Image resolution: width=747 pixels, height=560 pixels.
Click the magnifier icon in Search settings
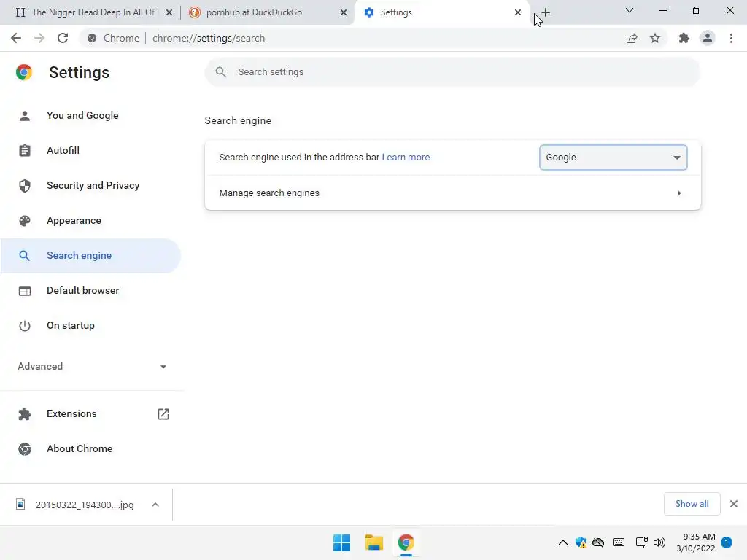[220, 72]
